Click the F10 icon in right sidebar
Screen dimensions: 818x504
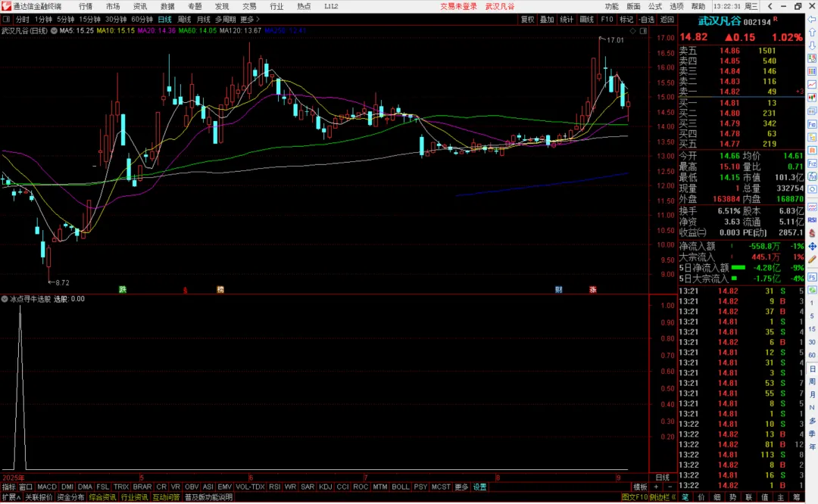click(x=812, y=125)
